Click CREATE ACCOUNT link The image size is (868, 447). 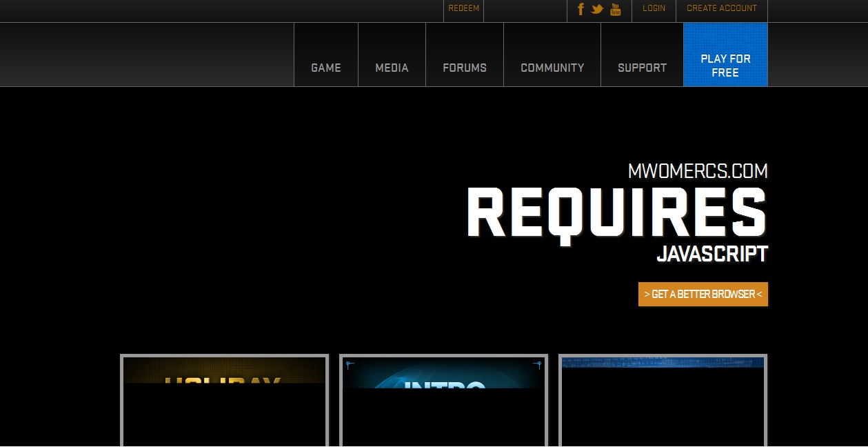pos(722,8)
